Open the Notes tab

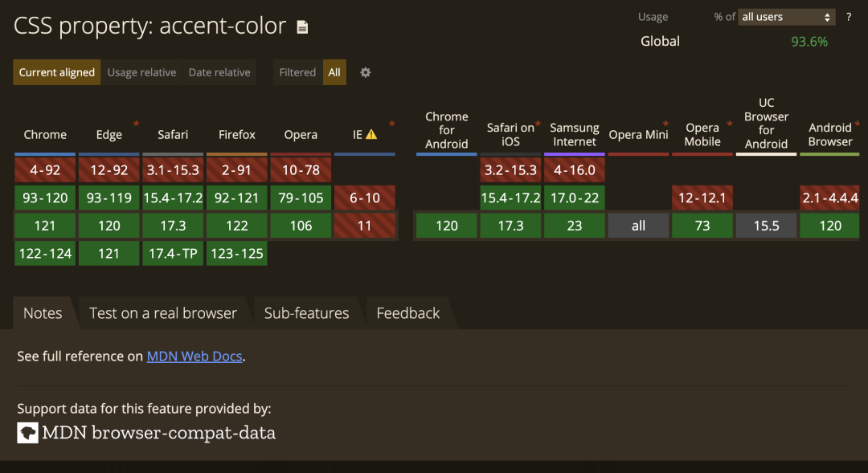(x=43, y=313)
